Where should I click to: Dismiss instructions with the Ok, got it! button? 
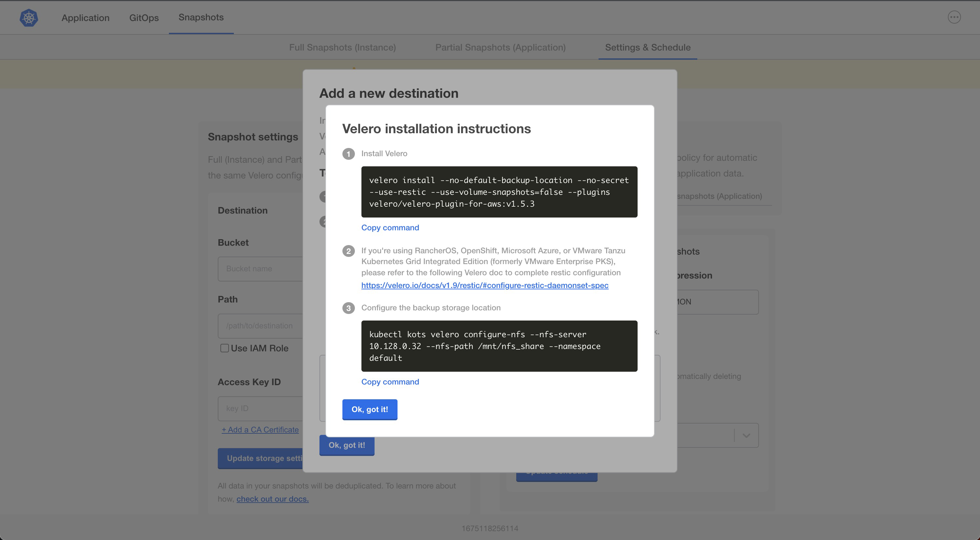pyautogui.click(x=369, y=409)
